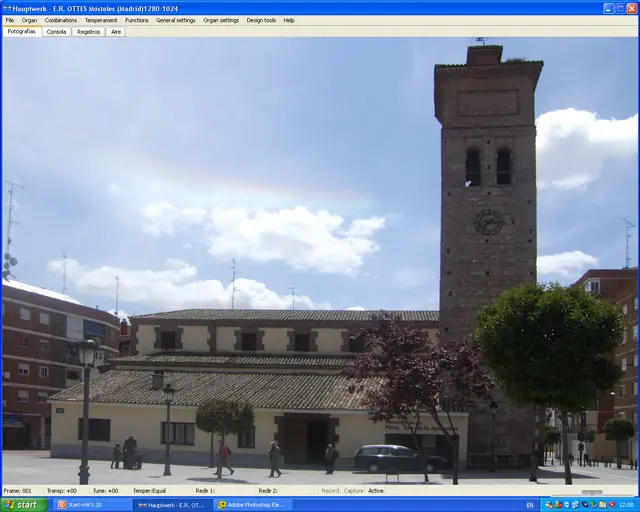The height and width of the screenshot is (512, 640).
Task: Switch to the Registros tab
Action: pos(88,32)
